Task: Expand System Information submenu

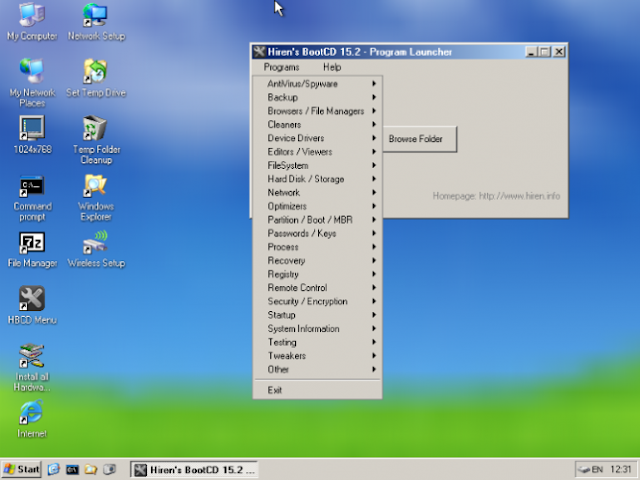Action: (x=318, y=329)
